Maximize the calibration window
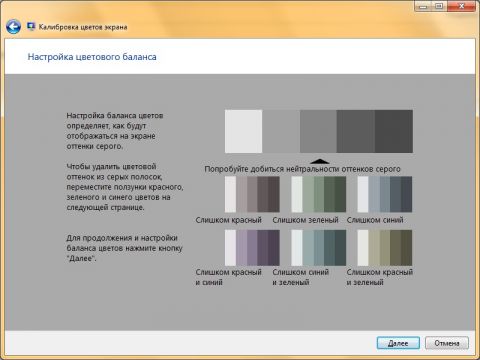Image resolution: width=480 pixels, height=360 pixels. pos(440,6)
